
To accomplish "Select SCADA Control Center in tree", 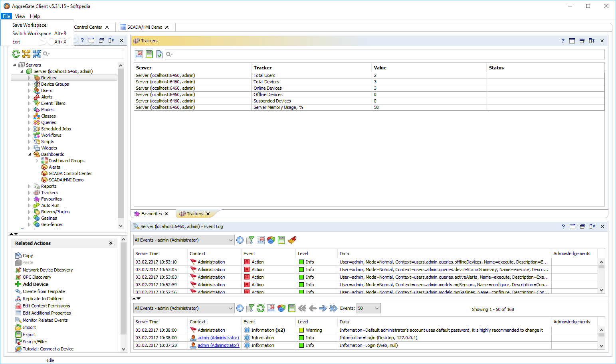I will tap(70, 173).
